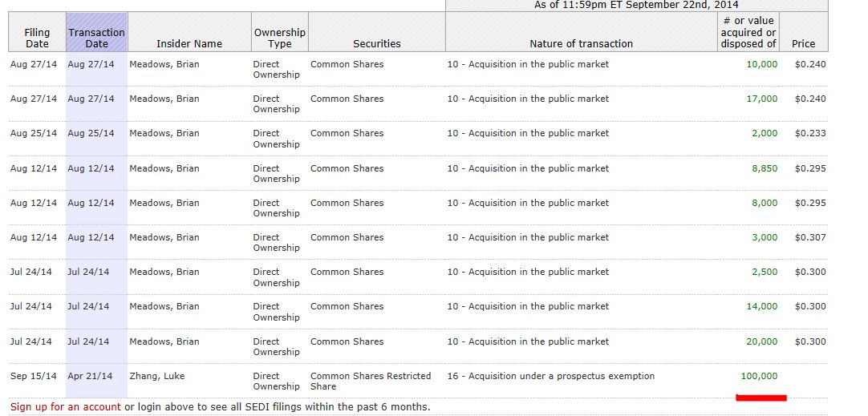Click the Apr 21/14 transaction date

[x=91, y=376]
